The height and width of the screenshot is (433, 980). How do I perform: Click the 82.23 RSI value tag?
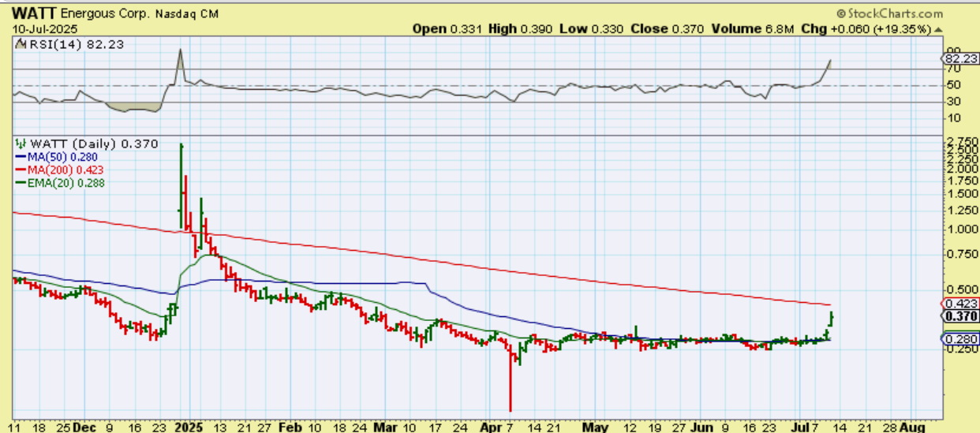[x=961, y=59]
